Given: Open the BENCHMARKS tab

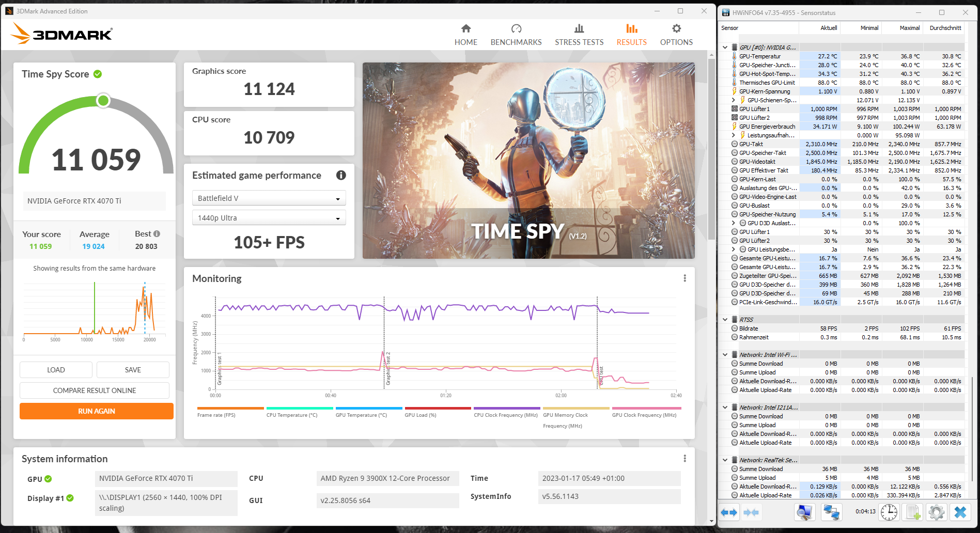Looking at the screenshot, I should [x=516, y=35].
